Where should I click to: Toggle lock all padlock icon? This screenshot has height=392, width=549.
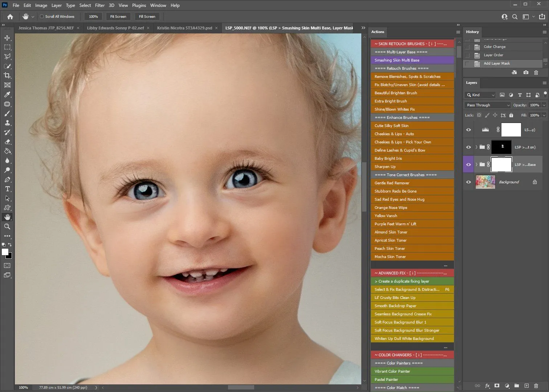pos(511,115)
